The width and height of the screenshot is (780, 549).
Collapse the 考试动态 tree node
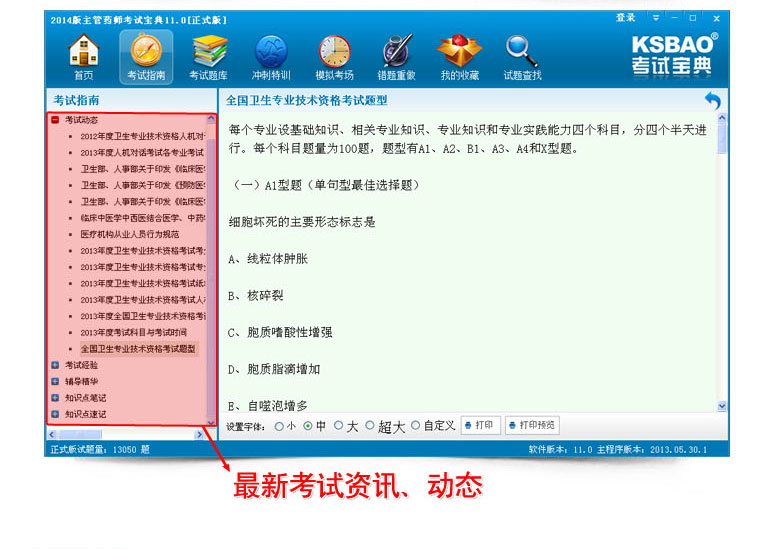pos(56,120)
